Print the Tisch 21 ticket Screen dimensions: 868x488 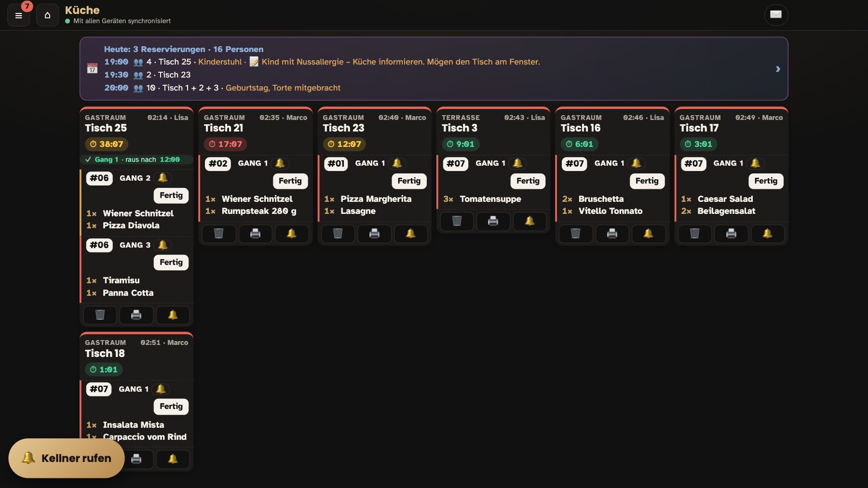pyautogui.click(x=255, y=234)
